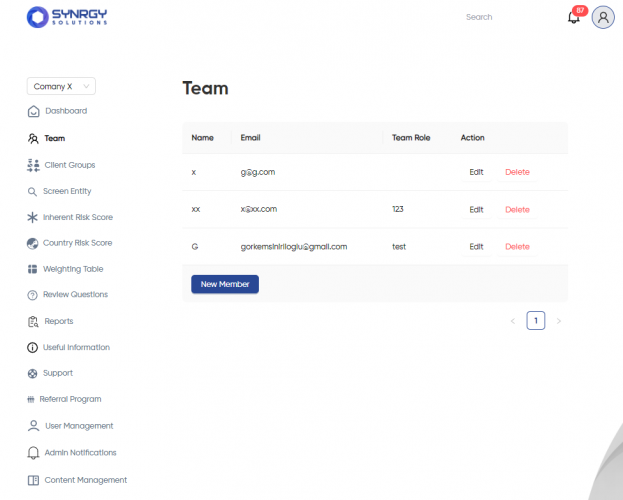Click the email g@g.com
This screenshot has height=500, width=623.
coord(257,172)
